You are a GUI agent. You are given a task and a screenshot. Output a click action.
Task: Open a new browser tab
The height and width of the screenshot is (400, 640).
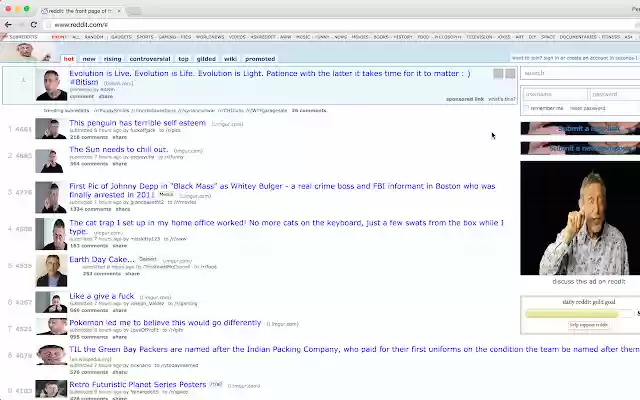tap(134, 11)
